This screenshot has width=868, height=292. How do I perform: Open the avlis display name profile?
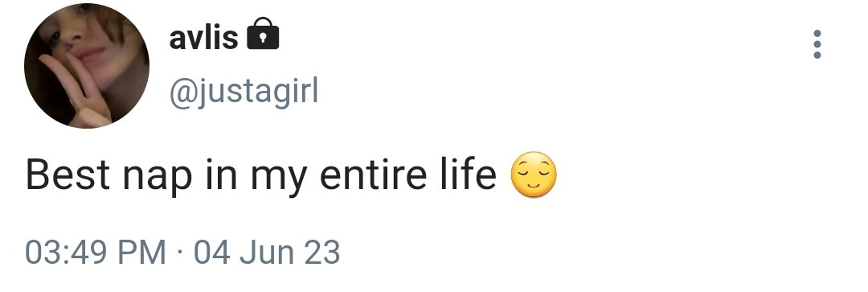[x=203, y=38]
